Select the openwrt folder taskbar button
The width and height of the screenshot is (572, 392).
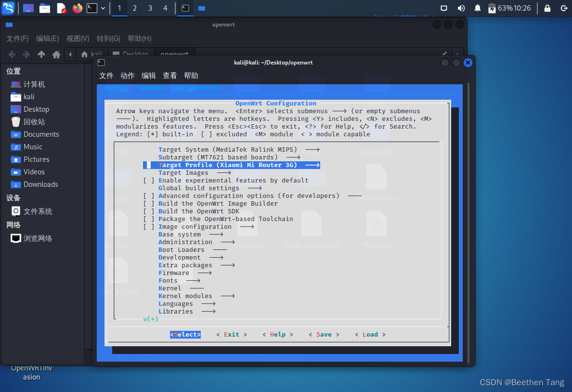(x=202, y=8)
